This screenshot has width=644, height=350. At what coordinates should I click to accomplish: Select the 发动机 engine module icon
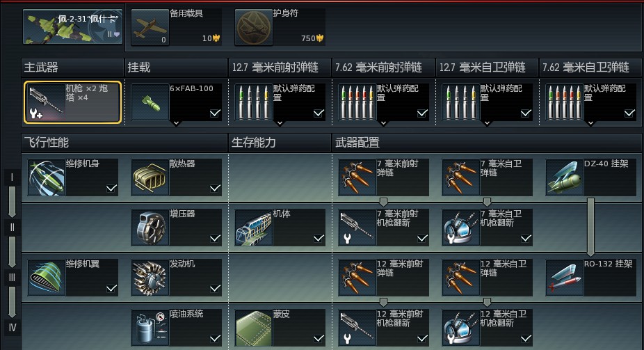pos(150,278)
